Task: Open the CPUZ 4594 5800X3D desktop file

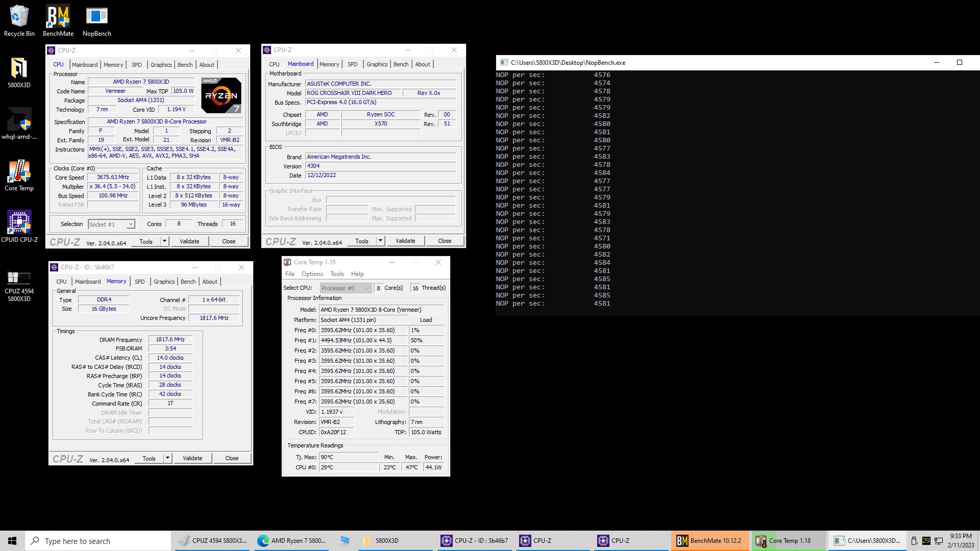Action: tap(19, 286)
